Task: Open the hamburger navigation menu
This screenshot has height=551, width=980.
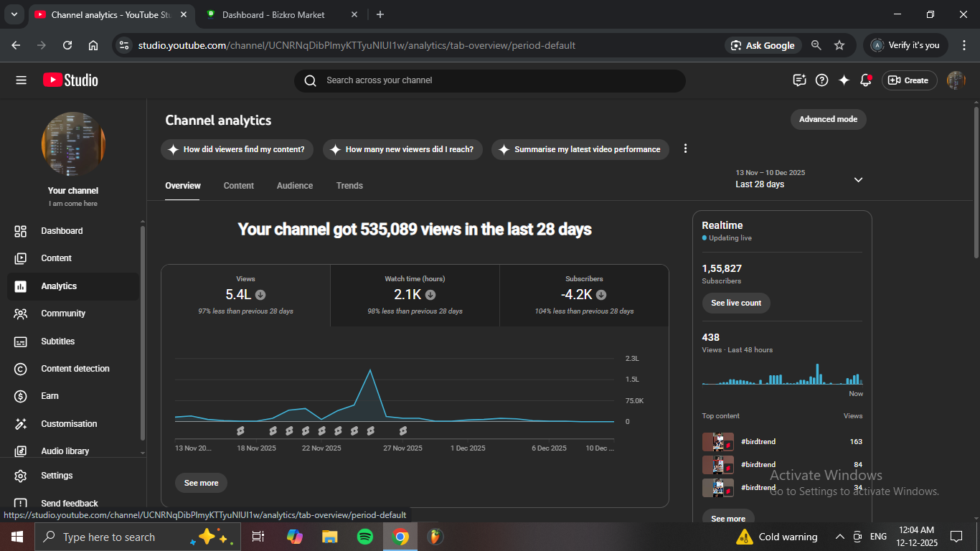Action: [x=21, y=80]
